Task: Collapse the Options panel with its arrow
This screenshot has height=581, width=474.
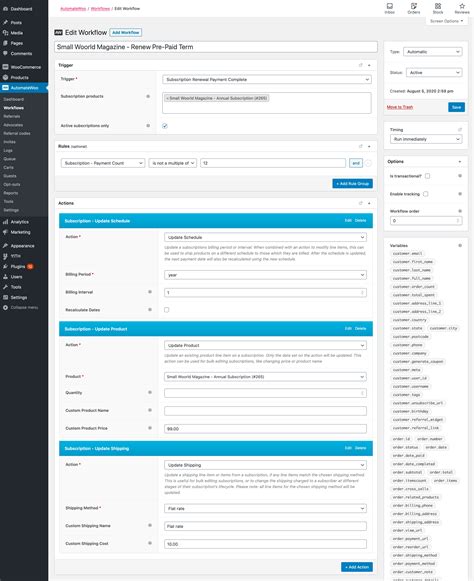Action: pos(460,162)
